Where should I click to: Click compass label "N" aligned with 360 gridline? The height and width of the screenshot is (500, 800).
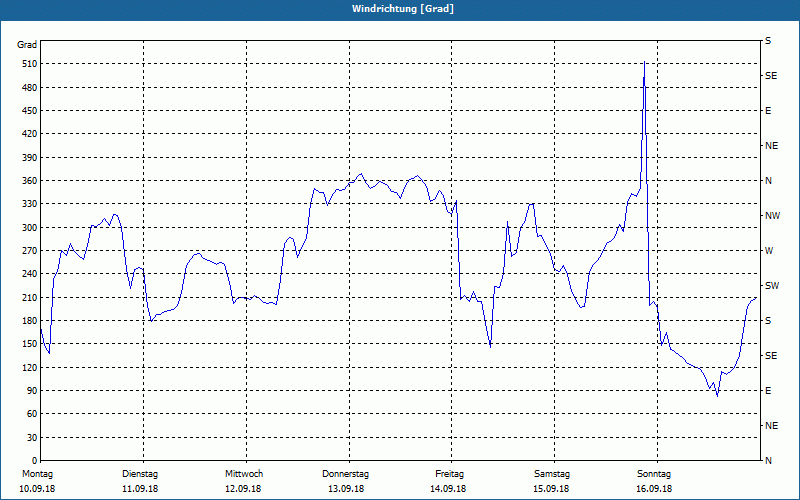tap(768, 181)
